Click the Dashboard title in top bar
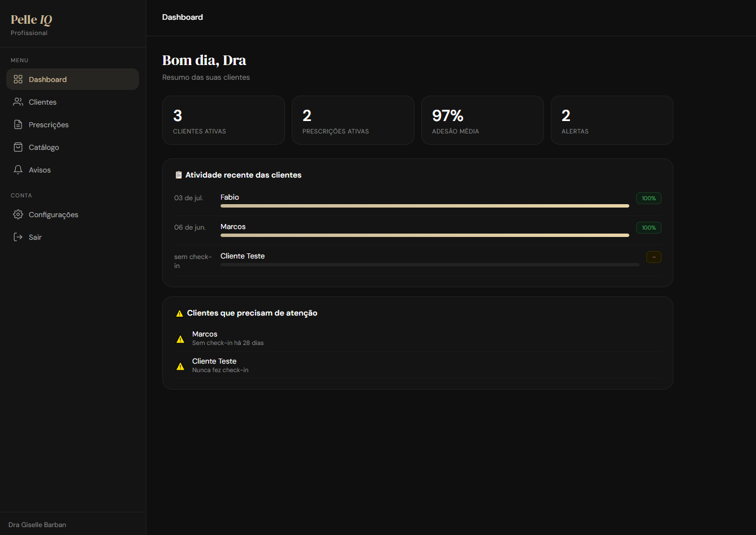756x535 pixels. pyautogui.click(x=183, y=17)
